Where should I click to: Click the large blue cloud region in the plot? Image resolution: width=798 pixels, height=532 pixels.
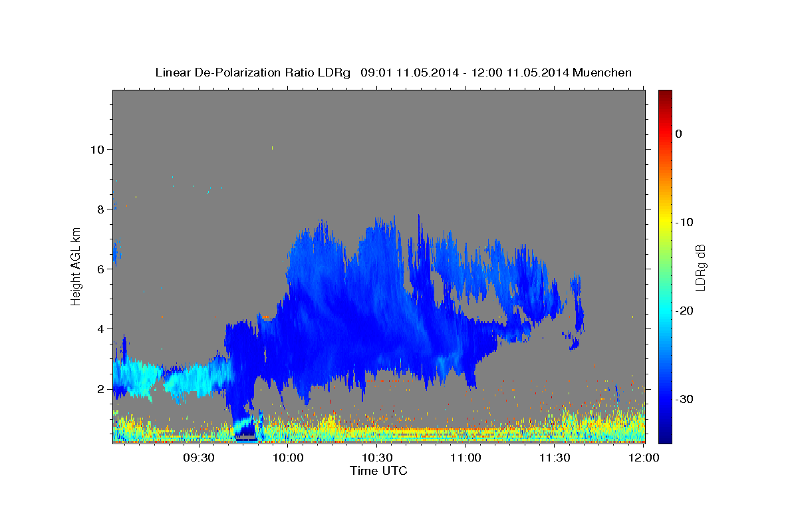pyautogui.click(x=372, y=313)
